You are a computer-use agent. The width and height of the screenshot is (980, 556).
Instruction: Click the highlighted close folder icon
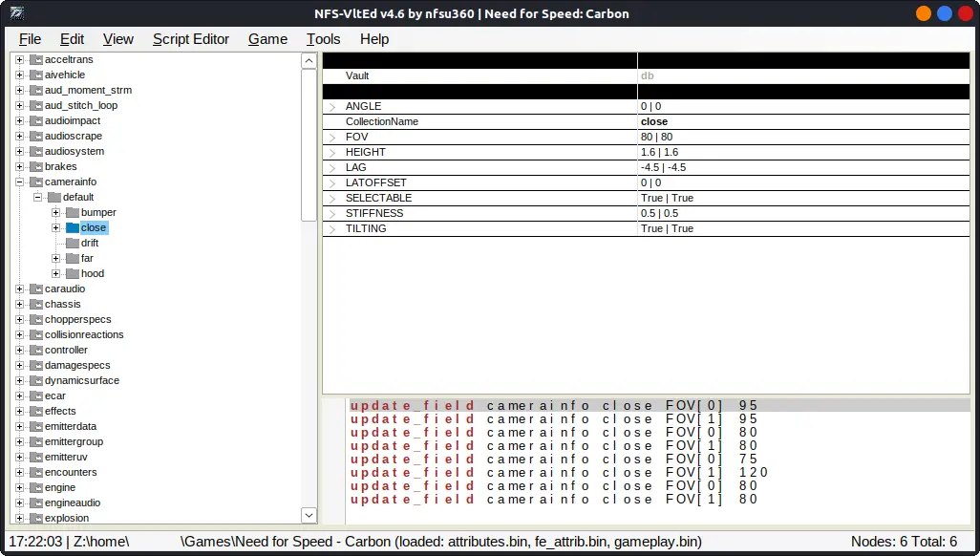(x=73, y=228)
